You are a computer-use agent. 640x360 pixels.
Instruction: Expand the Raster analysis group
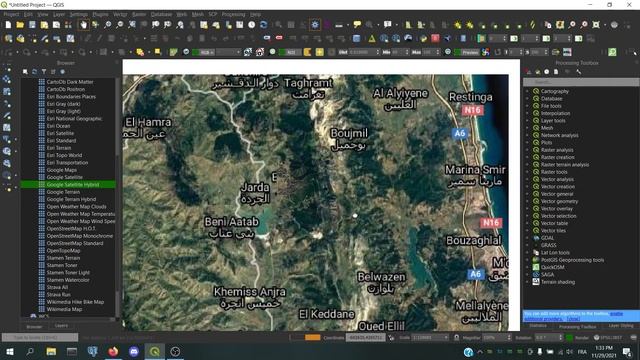pyautogui.click(x=527, y=150)
